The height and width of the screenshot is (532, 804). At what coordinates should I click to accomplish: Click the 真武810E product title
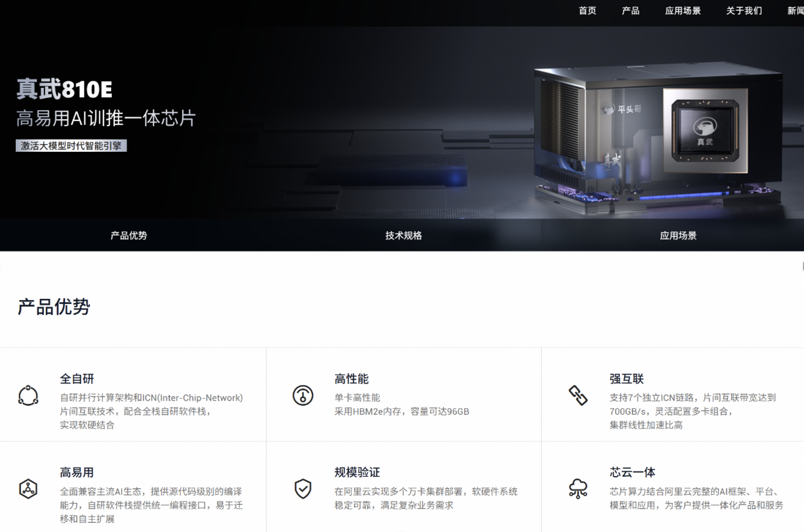pos(64,89)
